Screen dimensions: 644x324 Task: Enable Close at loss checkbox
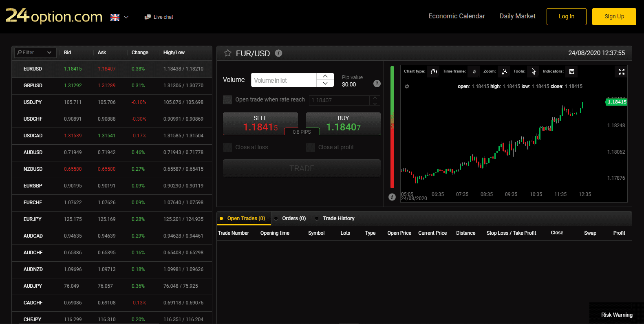click(x=227, y=148)
